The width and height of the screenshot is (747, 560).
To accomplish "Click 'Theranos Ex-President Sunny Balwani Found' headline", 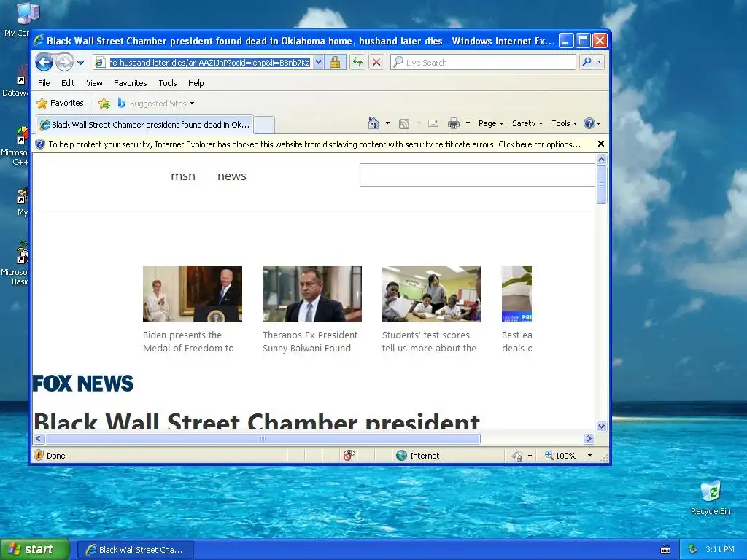I will (x=309, y=341).
